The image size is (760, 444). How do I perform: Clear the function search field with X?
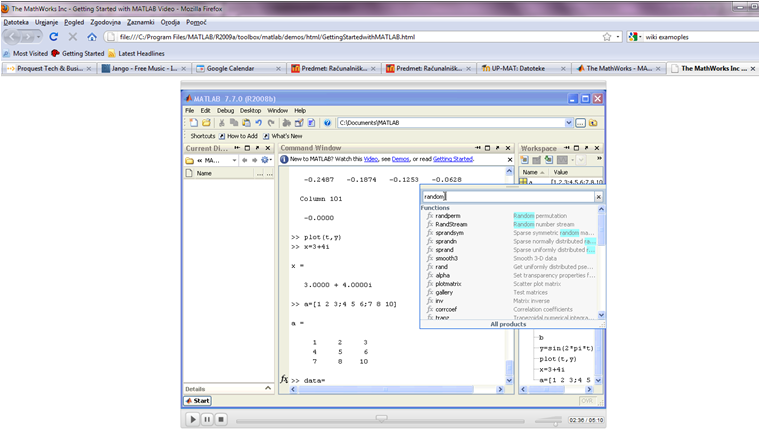[x=599, y=197]
